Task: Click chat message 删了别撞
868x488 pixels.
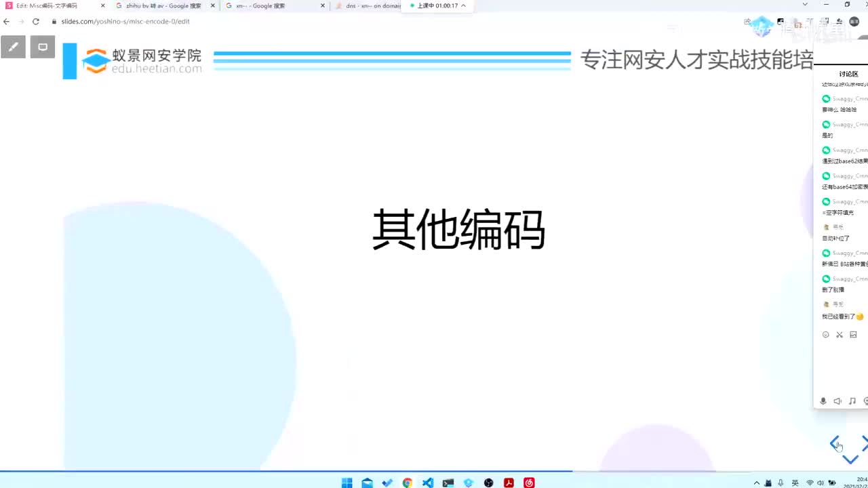Action: 833,290
